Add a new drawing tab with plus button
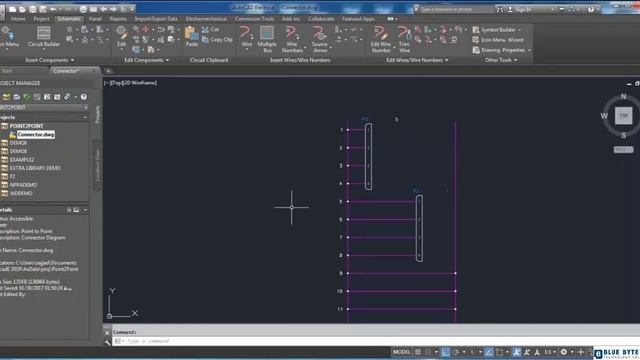The image size is (640, 360). coord(108,71)
